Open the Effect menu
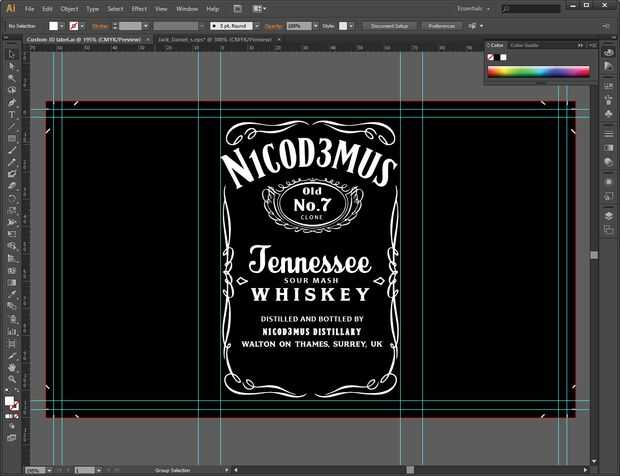This screenshot has height=476, width=620. click(139, 9)
